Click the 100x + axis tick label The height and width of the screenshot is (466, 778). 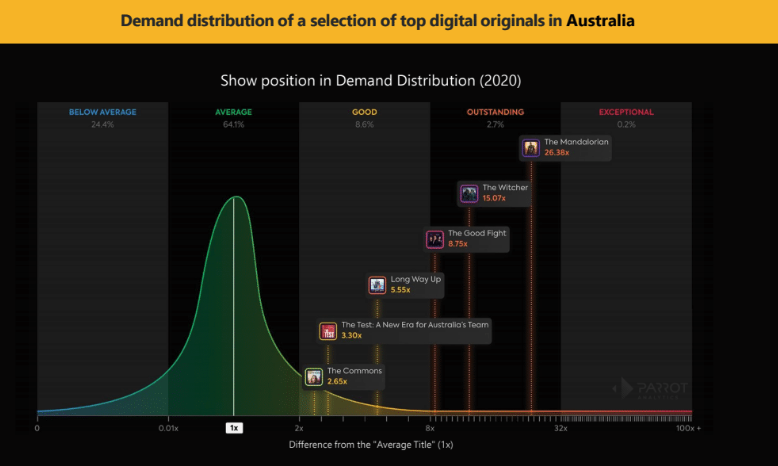[688, 428]
